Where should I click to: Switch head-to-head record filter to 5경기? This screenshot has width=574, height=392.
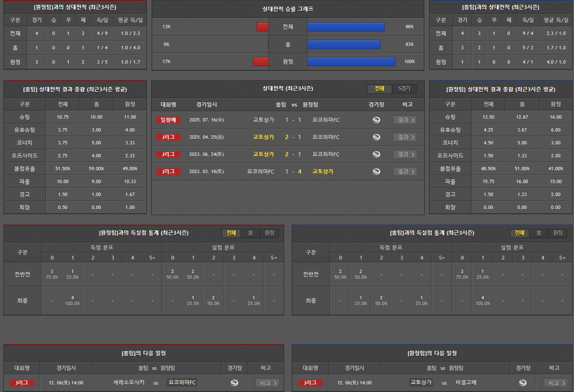point(404,89)
